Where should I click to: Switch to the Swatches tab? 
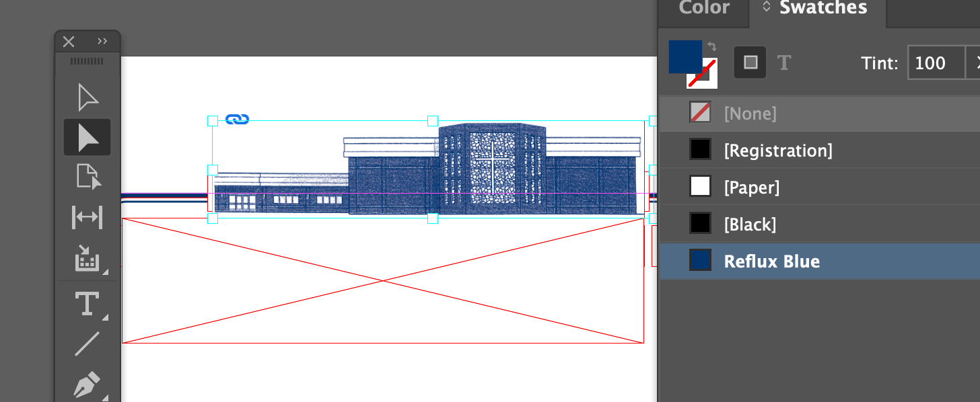(823, 8)
